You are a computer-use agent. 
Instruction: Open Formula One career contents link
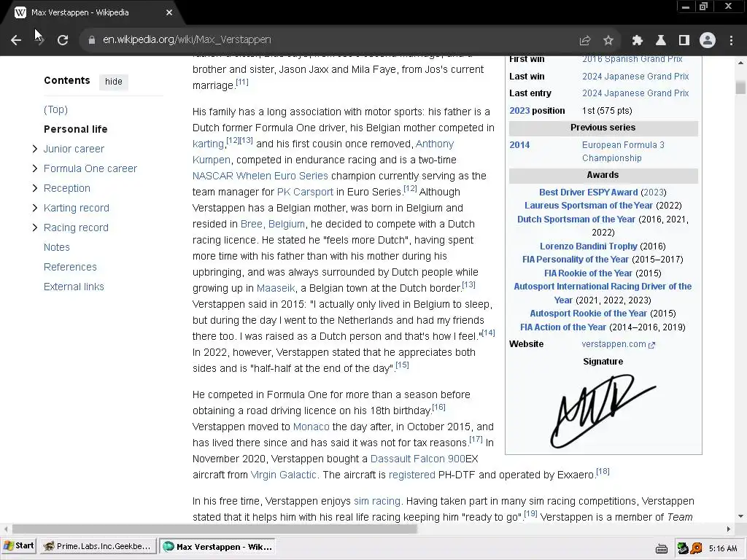90,168
